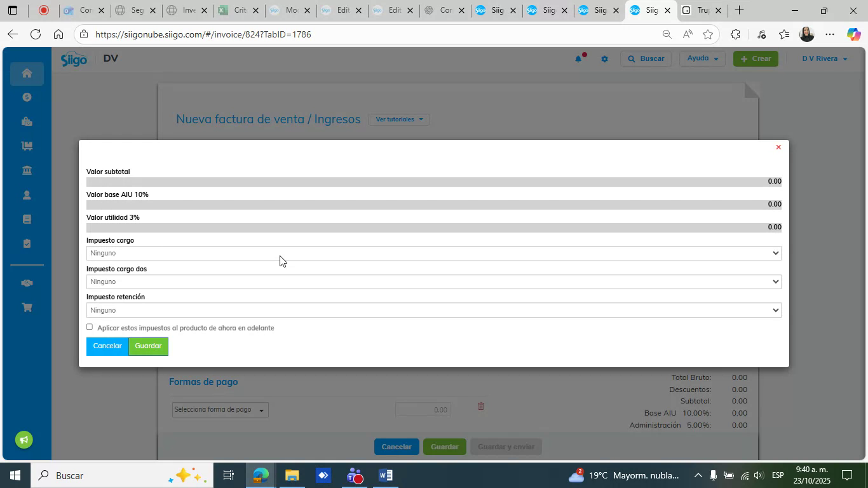Open Selecciona forma de pago dropdown

(x=220, y=410)
